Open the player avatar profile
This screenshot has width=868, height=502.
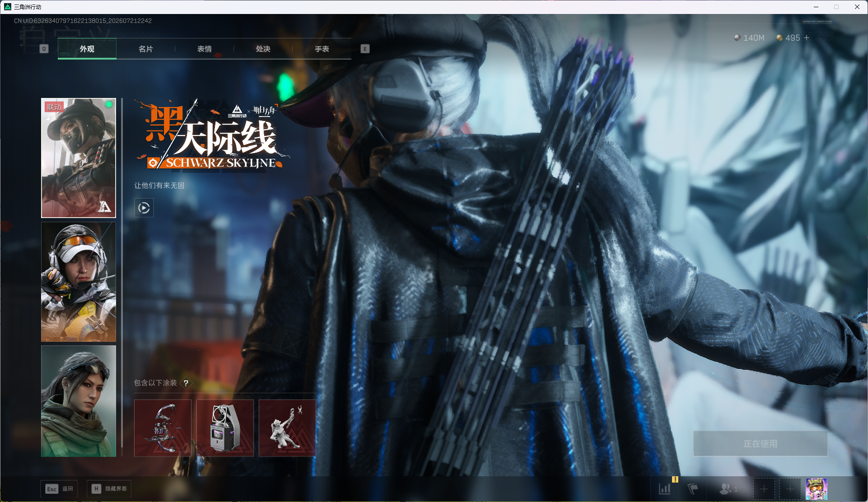click(x=817, y=489)
